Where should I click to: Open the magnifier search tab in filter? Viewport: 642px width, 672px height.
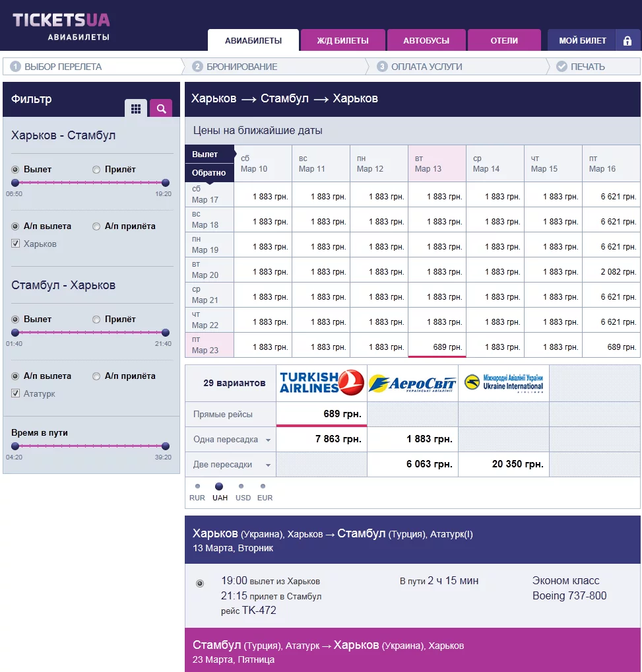[161, 109]
